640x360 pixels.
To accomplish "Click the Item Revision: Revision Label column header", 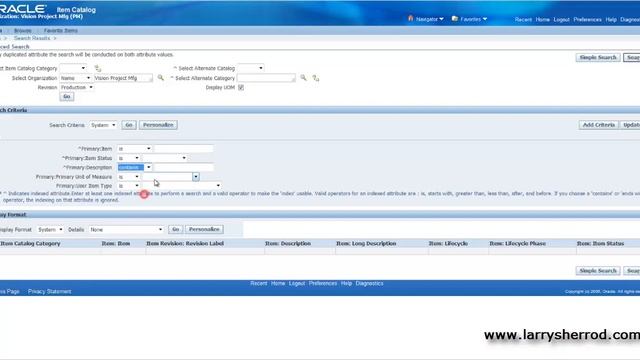I will tap(185, 243).
